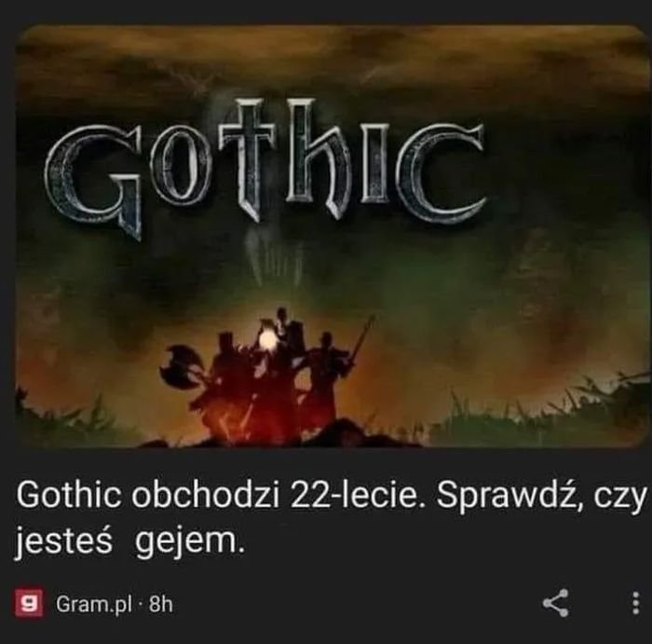
Task: Click the staff held by right warrior
Action: tap(360, 339)
